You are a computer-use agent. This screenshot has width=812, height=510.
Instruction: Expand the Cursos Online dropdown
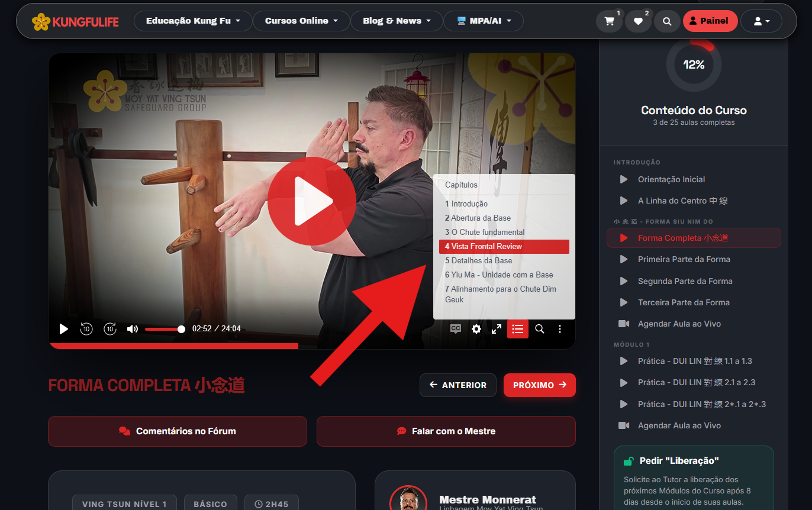[x=301, y=21]
